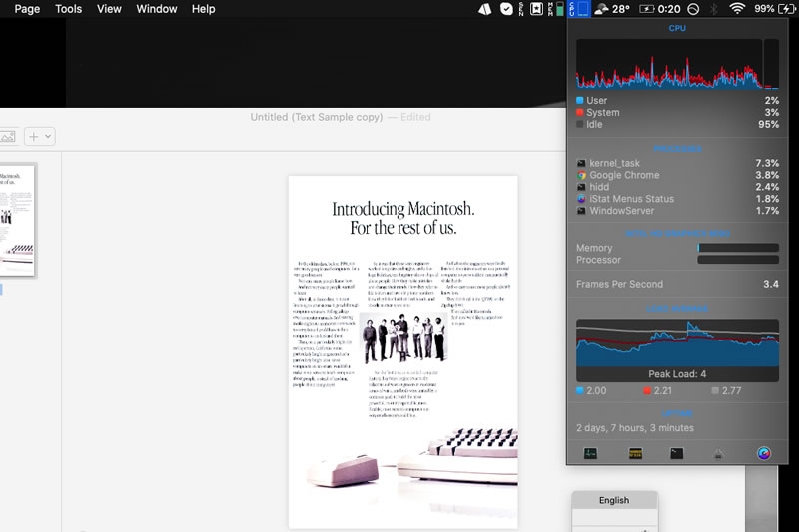Screen dimensions: 799x532
Task: Click the Google Drive menu bar icon
Action: 484,9
